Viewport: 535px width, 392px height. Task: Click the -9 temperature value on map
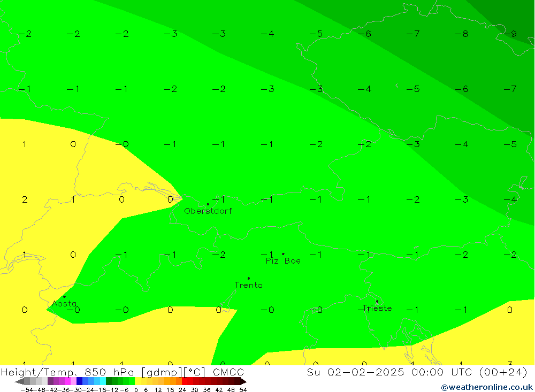pos(510,34)
